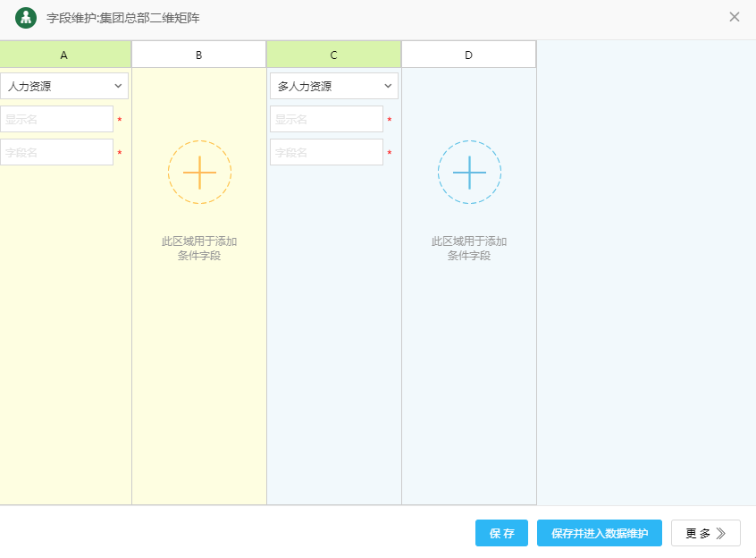
Task: Click 保存并进入数据维护 button
Action: click(599, 533)
